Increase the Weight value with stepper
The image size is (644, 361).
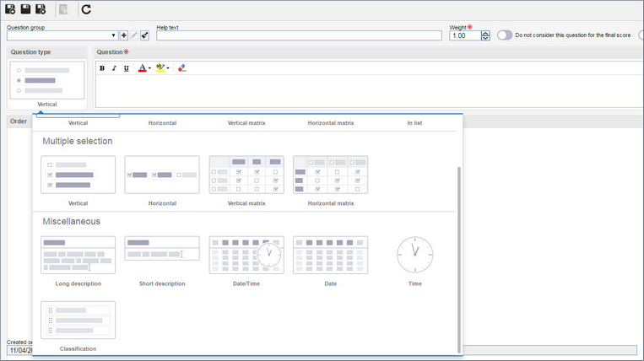click(485, 33)
